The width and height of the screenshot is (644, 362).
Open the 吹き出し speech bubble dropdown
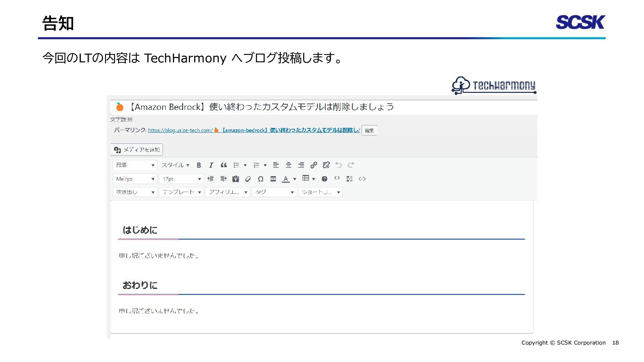[135, 192]
